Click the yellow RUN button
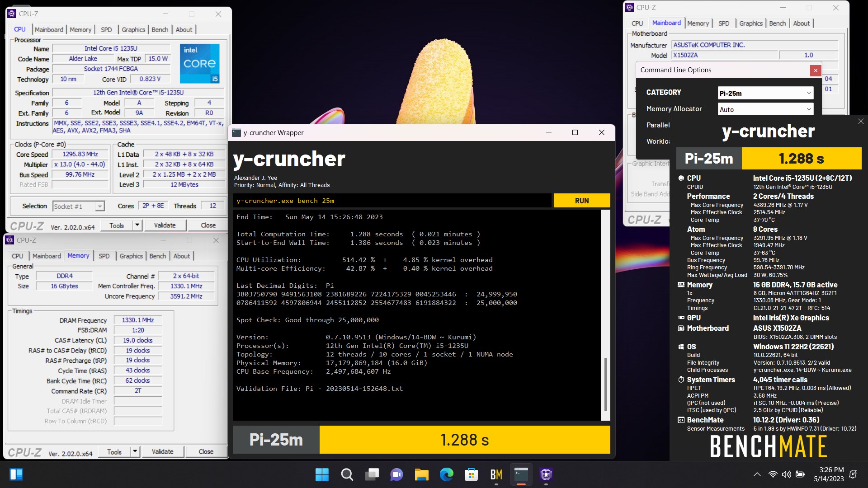Image resolution: width=868 pixels, height=488 pixels. coord(582,201)
